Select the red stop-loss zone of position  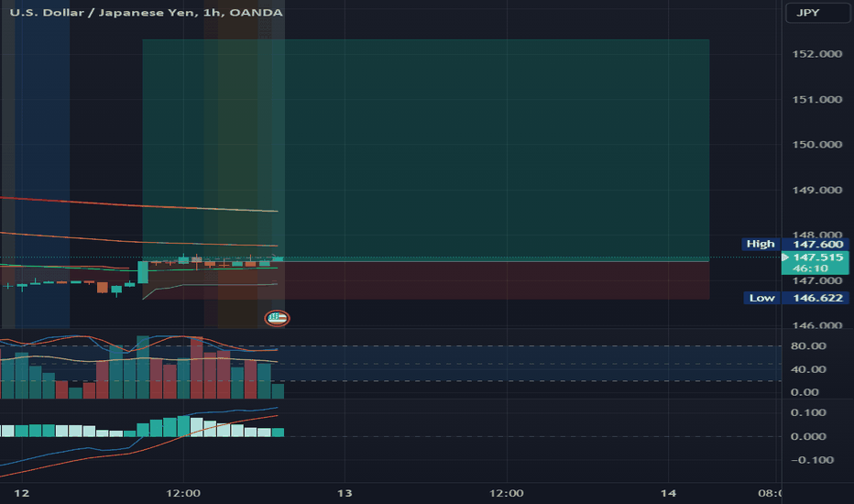426,280
